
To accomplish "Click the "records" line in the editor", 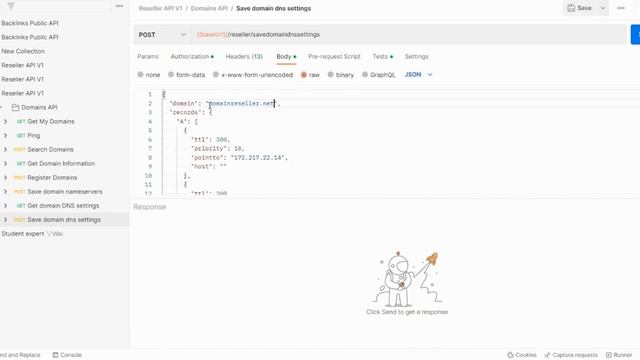I will 191,113.
